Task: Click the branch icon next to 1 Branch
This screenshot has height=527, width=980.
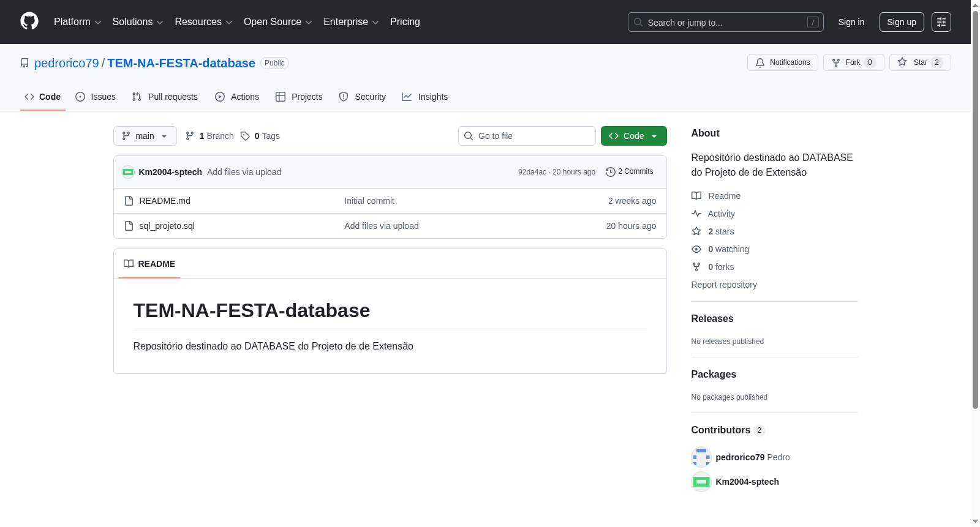Action: point(190,136)
